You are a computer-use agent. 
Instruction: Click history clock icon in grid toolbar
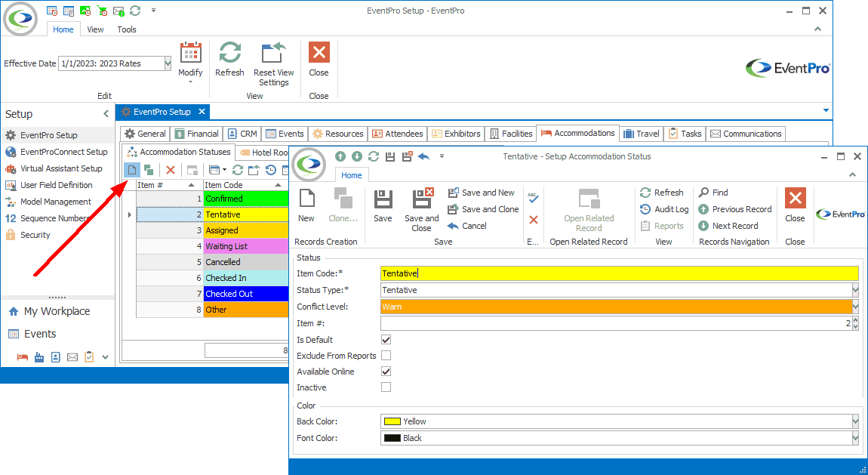point(271,170)
